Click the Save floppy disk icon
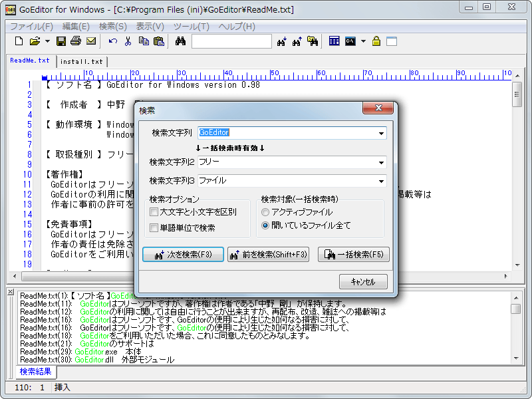Image resolution: width=532 pixels, height=399 pixels. pos(61,41)
